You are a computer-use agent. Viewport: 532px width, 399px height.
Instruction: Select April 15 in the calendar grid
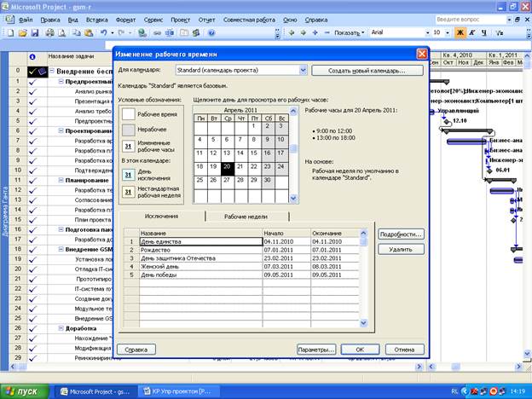point(254,153)
